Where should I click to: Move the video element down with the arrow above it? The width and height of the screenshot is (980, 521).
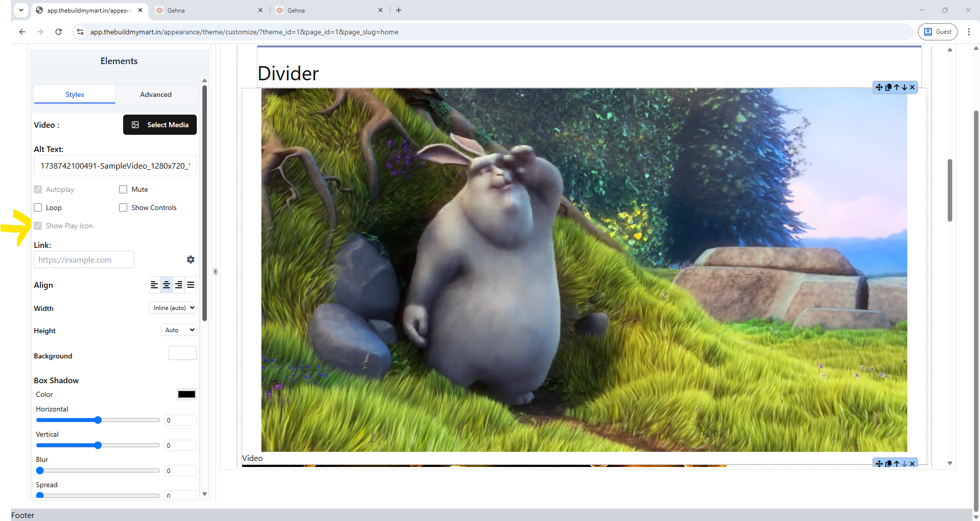click(904, 87)
